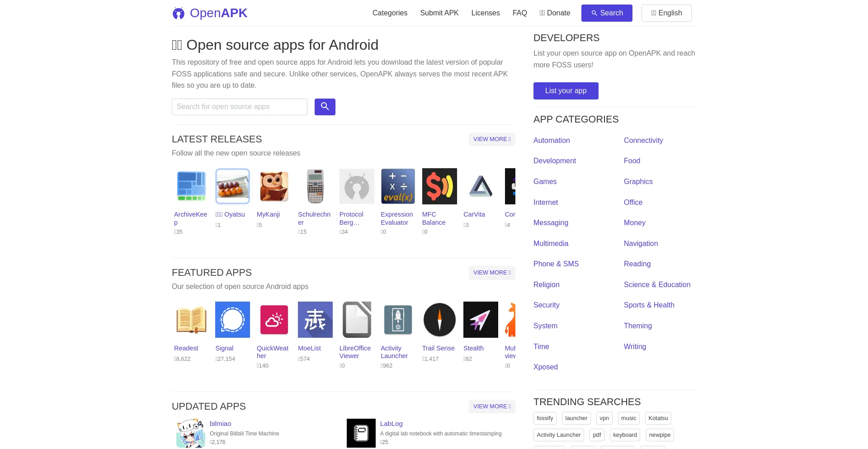Select the Kotatsu trending tag

[x=658, y=418]
